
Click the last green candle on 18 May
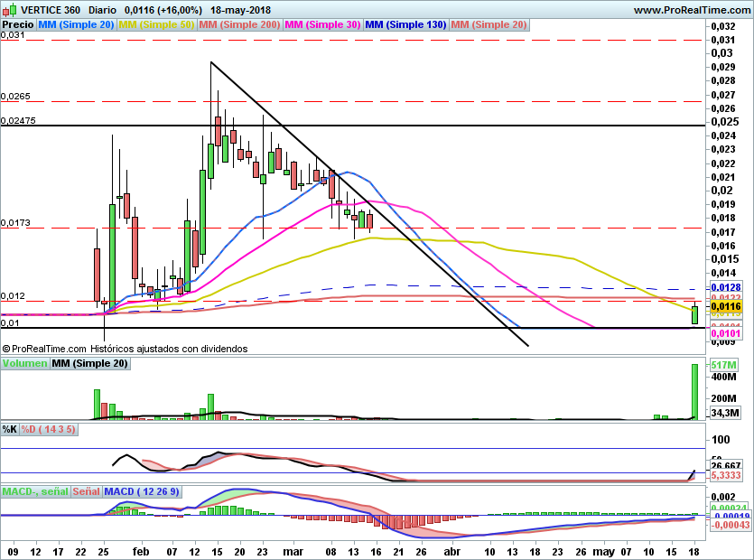[694, 315]
